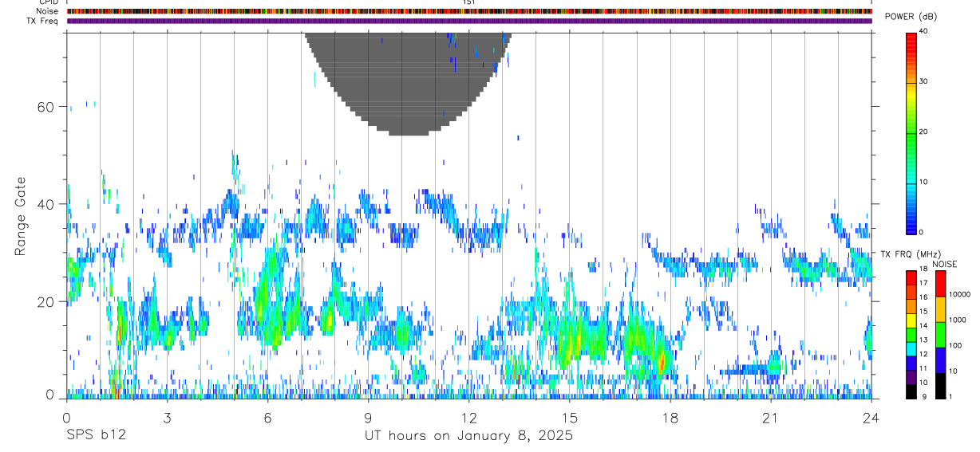Click hour 15 on the time axis
This screenshot has height=452, width=980.
click(570, 418)
